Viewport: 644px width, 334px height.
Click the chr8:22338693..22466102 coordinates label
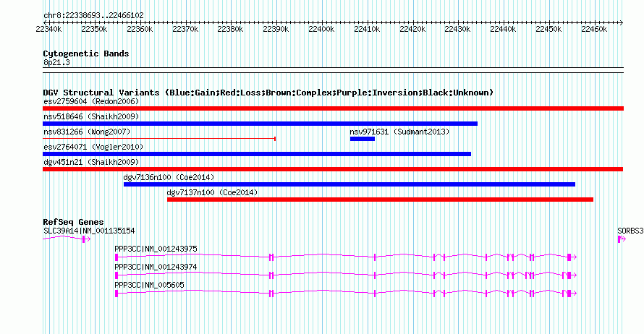click(x=93, y=16)
